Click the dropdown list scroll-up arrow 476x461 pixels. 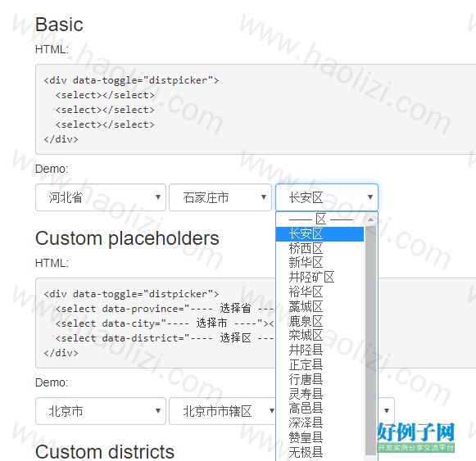point(370,219)
